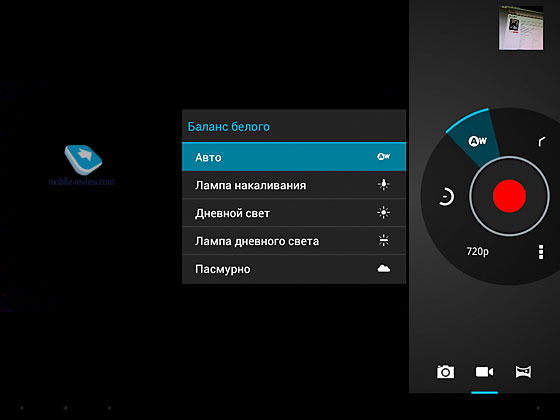Open the 720p video quality setting
Image resolution: width=560 pixels, height=420 pixels.
pos(478,251)
